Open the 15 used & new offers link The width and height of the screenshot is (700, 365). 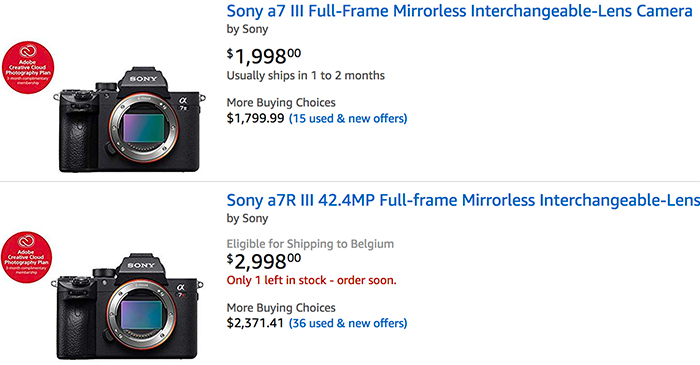click(348, 118)
